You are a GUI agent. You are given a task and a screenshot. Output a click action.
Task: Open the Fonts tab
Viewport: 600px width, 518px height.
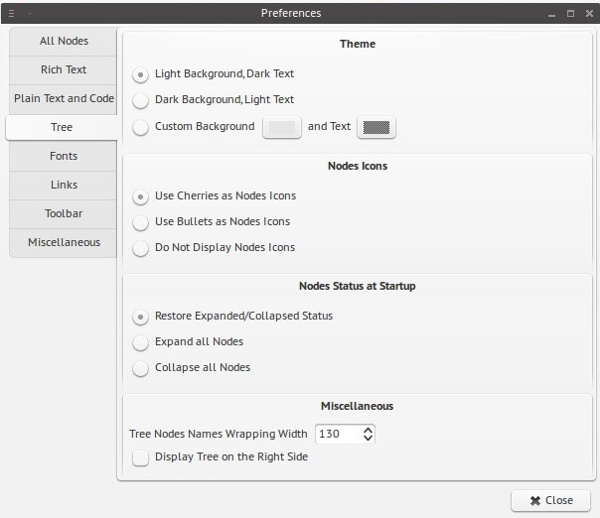point(64,156)
